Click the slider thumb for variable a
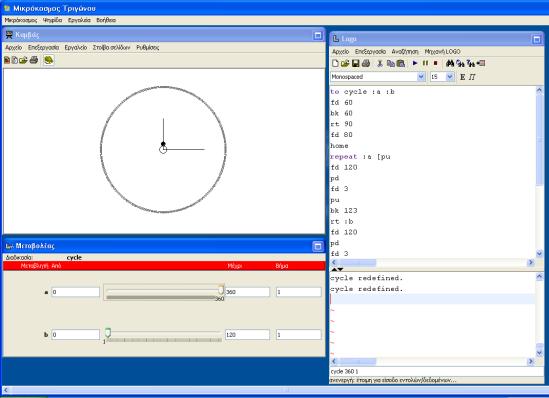549x398 pixels. click(x=221, y=289)
